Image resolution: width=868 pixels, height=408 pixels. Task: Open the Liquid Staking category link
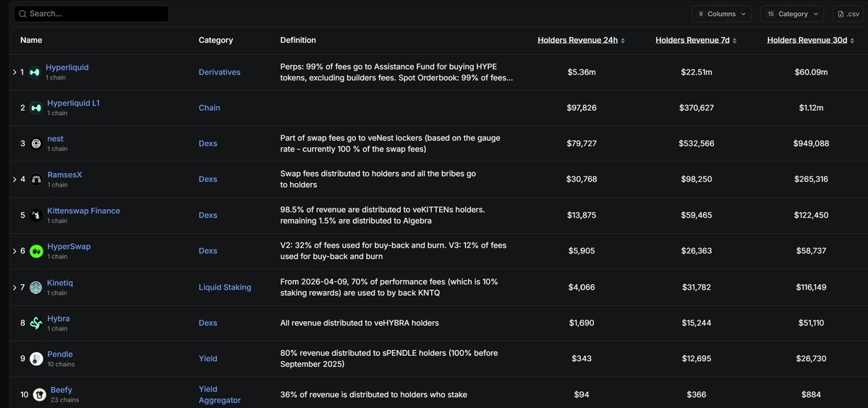pos(225,287)
